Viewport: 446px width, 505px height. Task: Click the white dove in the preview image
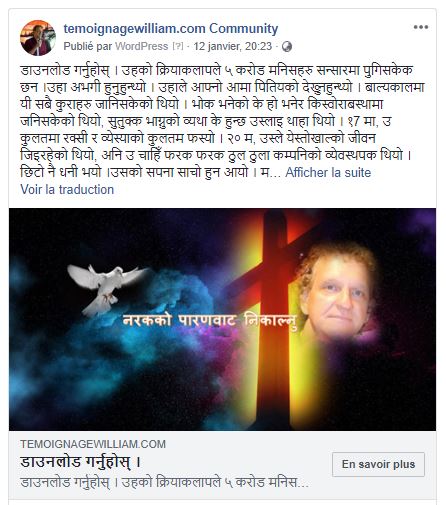tap(106, 289)
